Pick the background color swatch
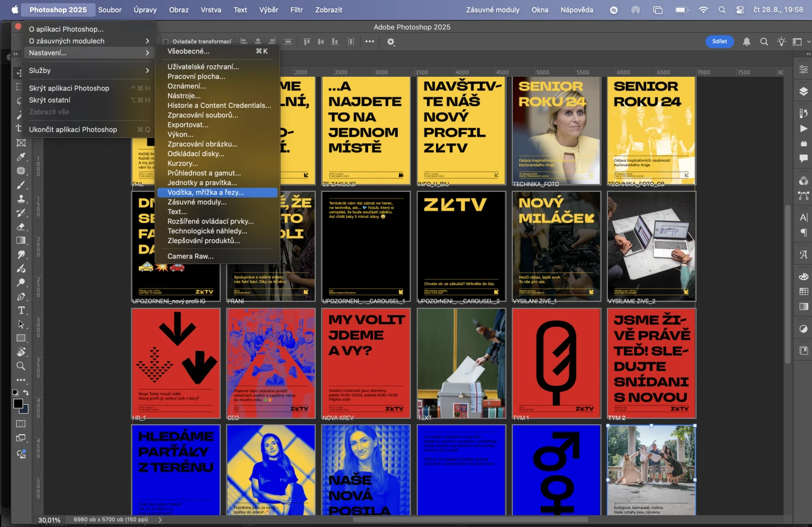Image resolution: width=812 pixels, height=527 pixels. (24, 410)
